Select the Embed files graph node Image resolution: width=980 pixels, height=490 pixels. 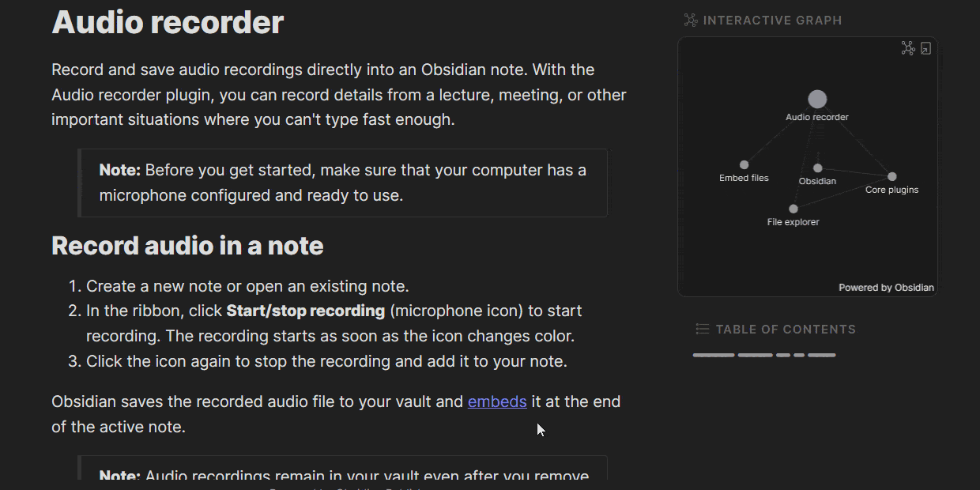[x=744, y=165]
